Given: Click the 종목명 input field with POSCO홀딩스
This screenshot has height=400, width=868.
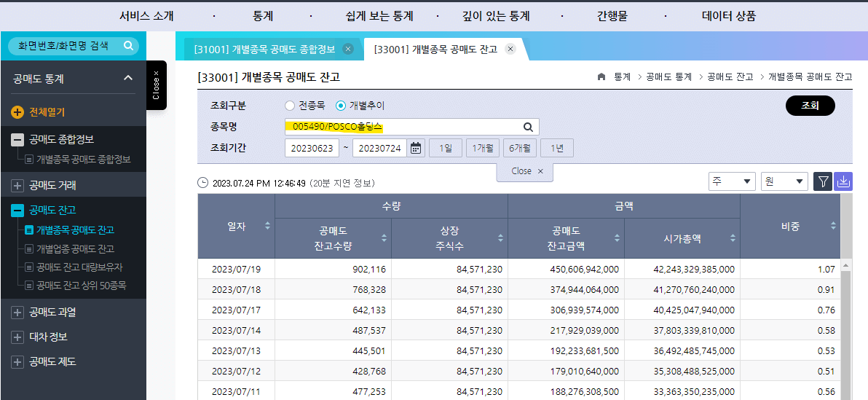Looking at the screenshot, I should tap(412, 127).
